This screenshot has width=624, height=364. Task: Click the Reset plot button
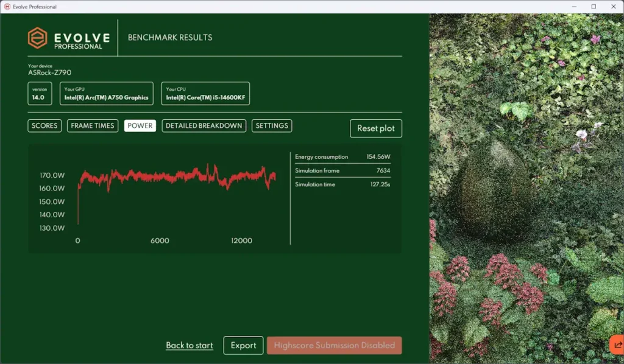(375, 128)
